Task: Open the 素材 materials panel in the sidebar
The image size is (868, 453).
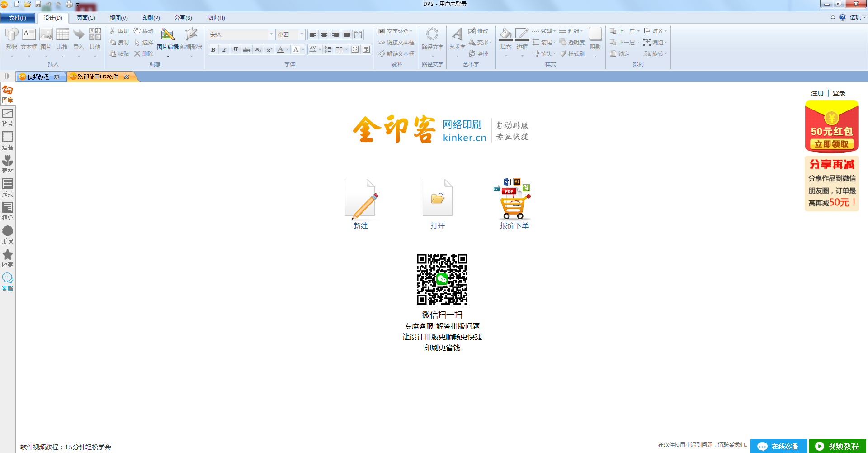Action: pos(8,164)
